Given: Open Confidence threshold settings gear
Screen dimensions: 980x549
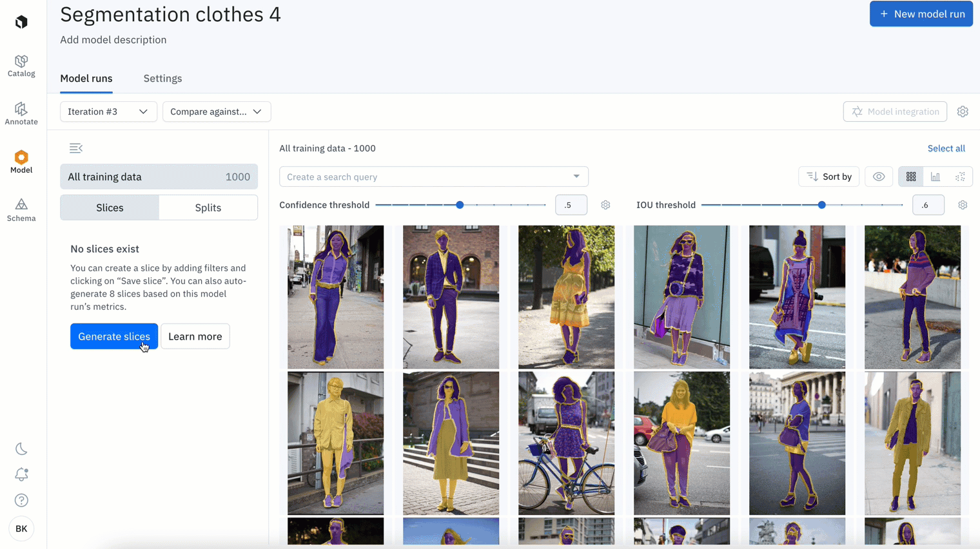Looking at the screenshot, I should (605, 205).
